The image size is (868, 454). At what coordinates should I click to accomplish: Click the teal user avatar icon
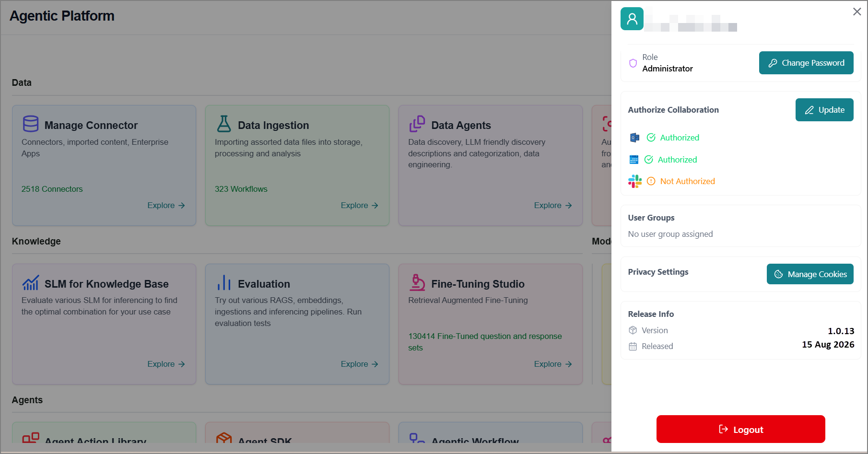tap(632, 19)
